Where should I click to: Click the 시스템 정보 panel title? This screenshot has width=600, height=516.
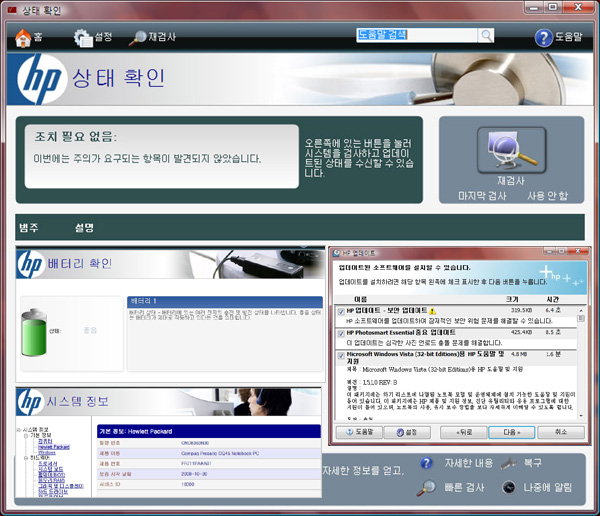(78, 402)
